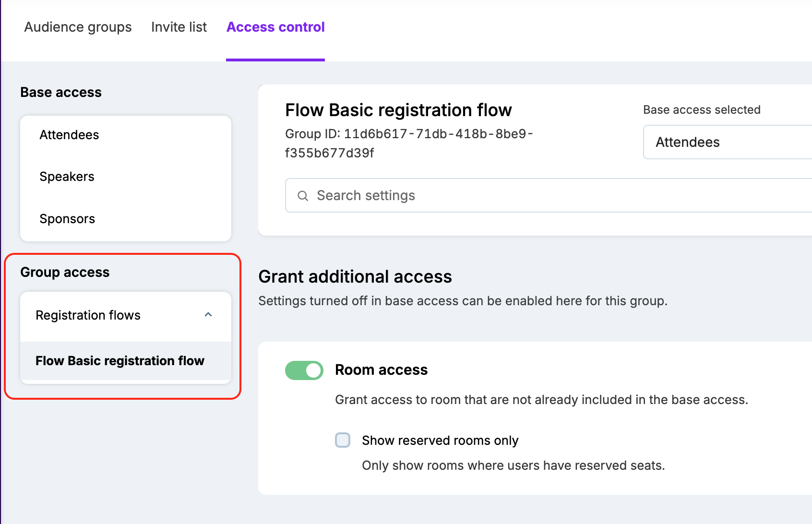Choose Attendees under Base access list

click(69, 135)
